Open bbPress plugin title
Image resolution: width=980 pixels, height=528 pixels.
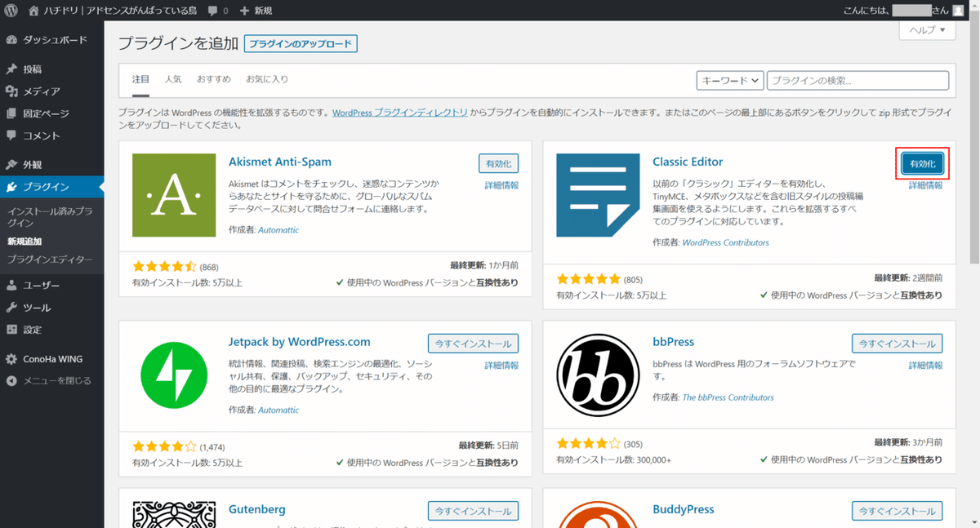click(x=674, y=342)
